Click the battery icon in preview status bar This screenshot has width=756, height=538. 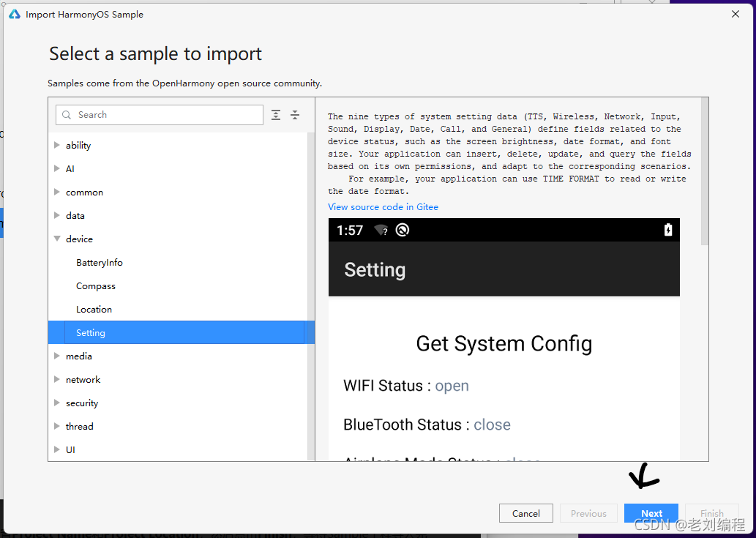pos(667,230)
